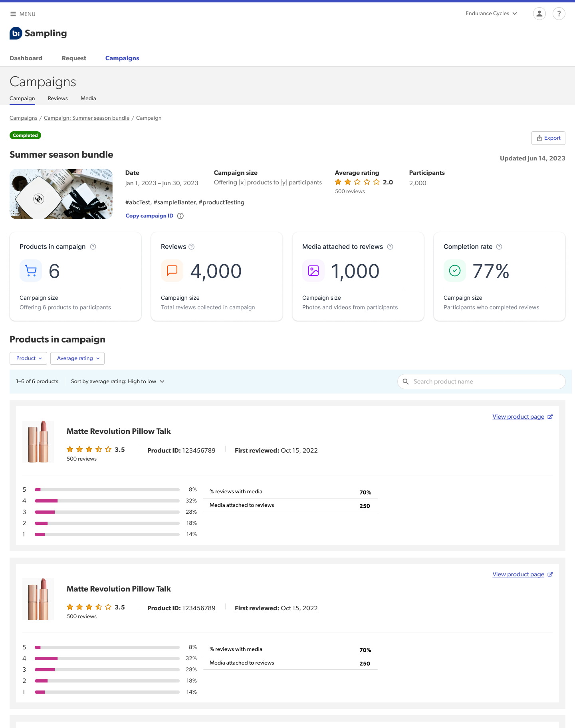Click second product's 3-star rating bar
Image resolution: width=575 pixels, height=728 pixels.
pyautogui.click(x=107, y=670)
